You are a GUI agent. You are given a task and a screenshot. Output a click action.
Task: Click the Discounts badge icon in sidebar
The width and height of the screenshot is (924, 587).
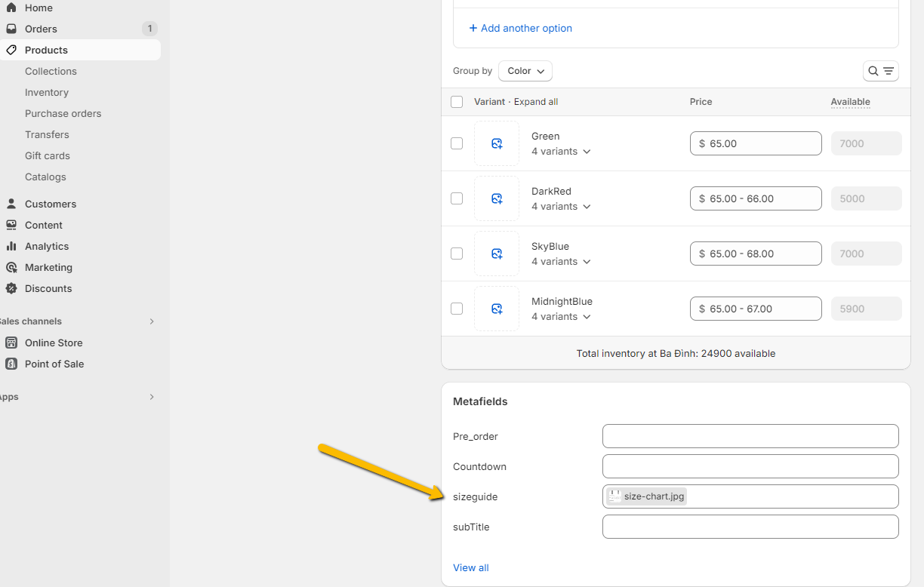tap(11, 288)
